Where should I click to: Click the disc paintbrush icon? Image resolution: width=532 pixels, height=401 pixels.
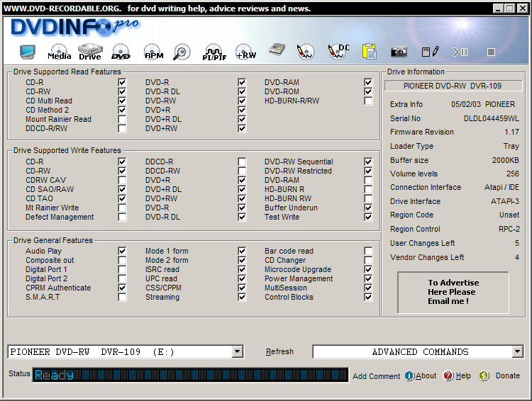coord(305,52)
